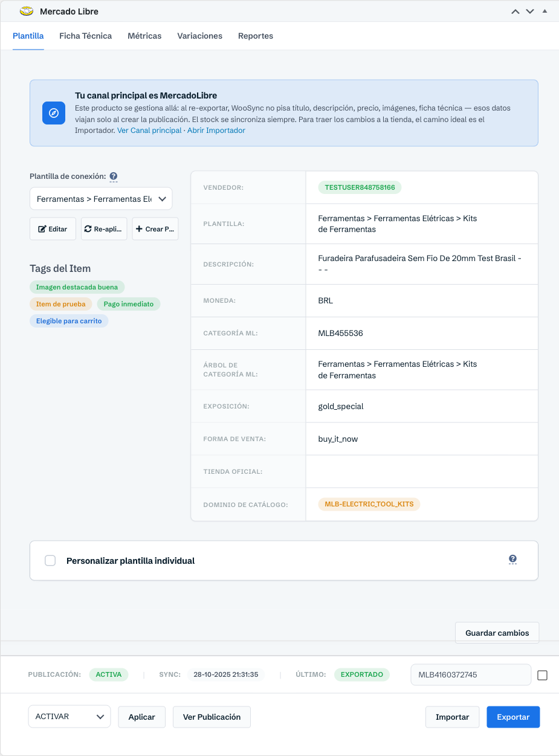Image resolution: width=559 pixels, height=756 pixels.
Task: Collapse the Mercado Libre panel
Action: [544, 11]
